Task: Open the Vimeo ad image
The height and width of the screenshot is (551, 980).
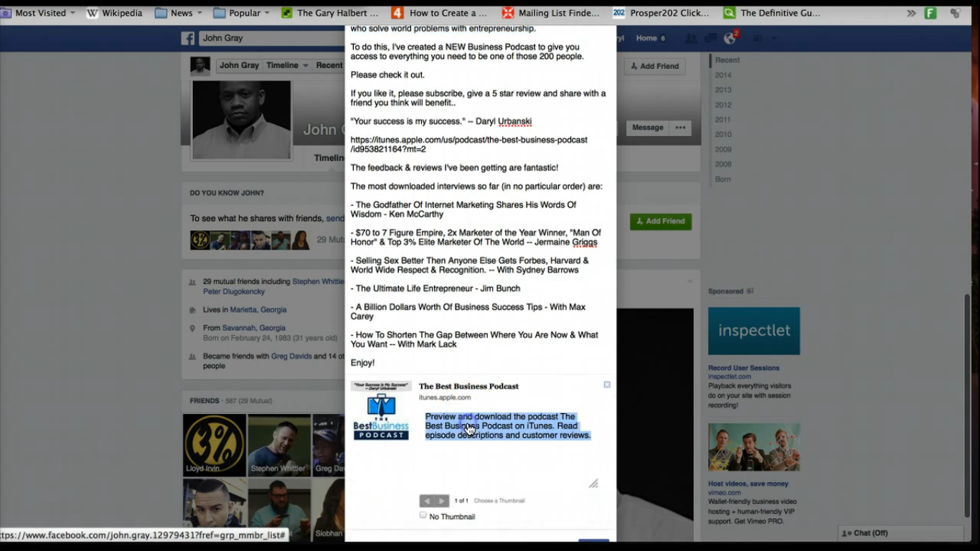Action: click(x=754, y=447)
